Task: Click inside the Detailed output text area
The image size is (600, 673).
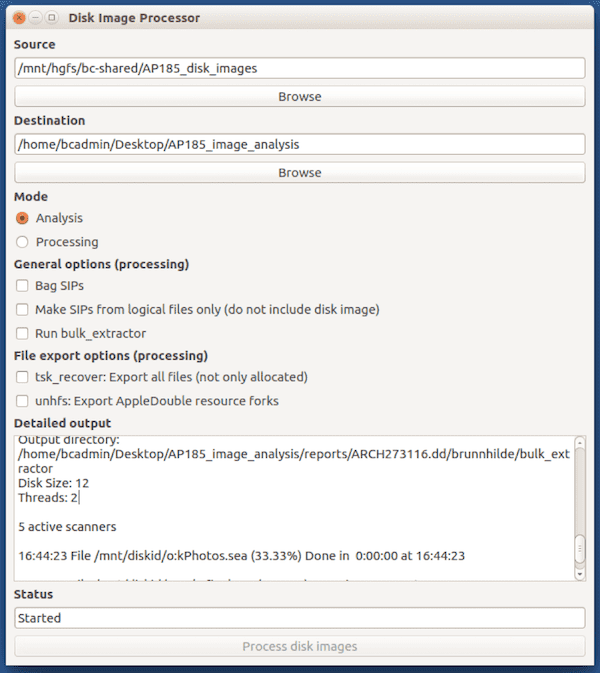Action: tap(294, 509)
